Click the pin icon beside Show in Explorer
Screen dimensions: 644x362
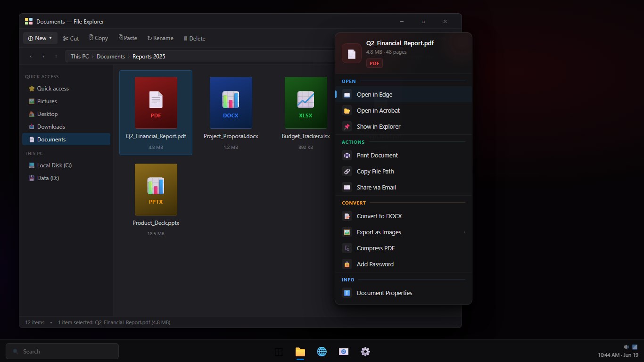tap(347, 127)
